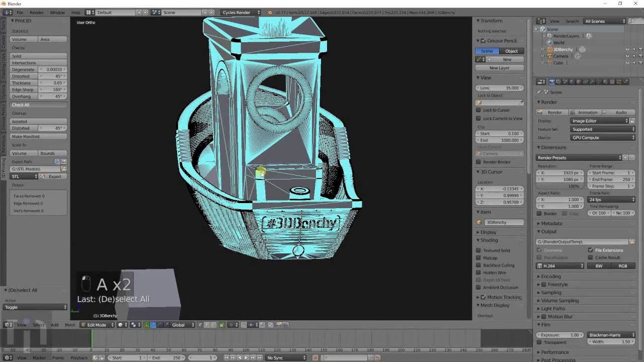This screenshot has height=362, width=644.
Task: Enable Lock Camera to View checkbox
Action: pos(478,119)
